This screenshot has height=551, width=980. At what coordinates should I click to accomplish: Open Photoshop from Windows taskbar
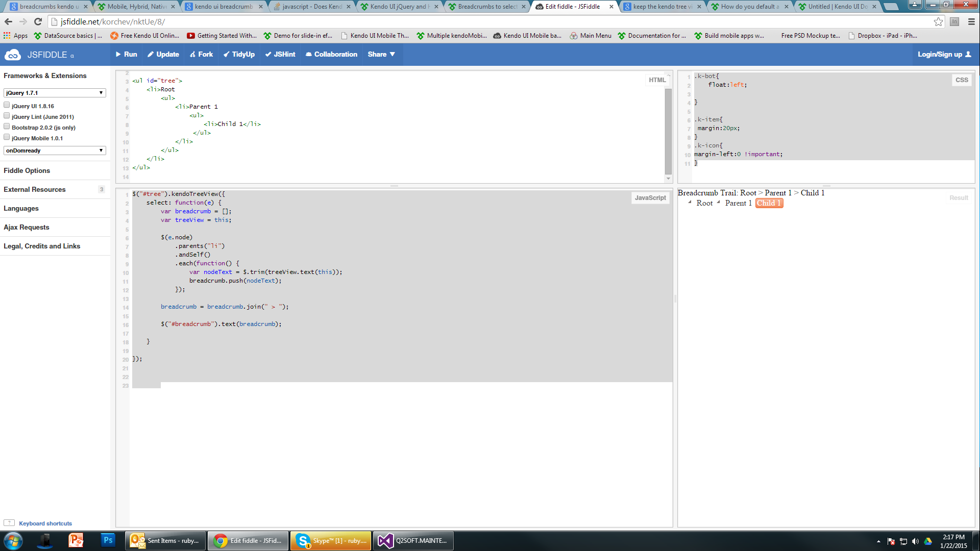click(x=108, y=540)
